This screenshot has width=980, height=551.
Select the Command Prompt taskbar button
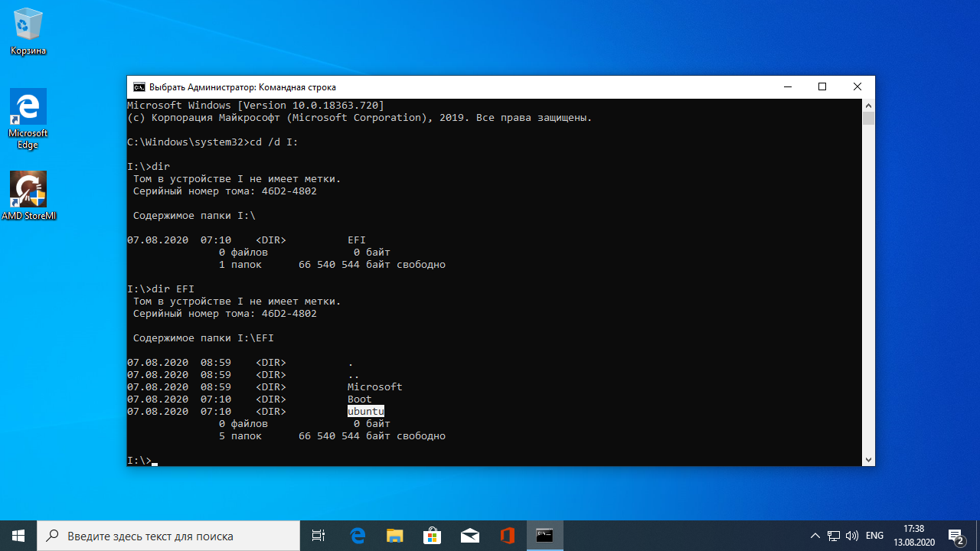(x=544, y=536)
